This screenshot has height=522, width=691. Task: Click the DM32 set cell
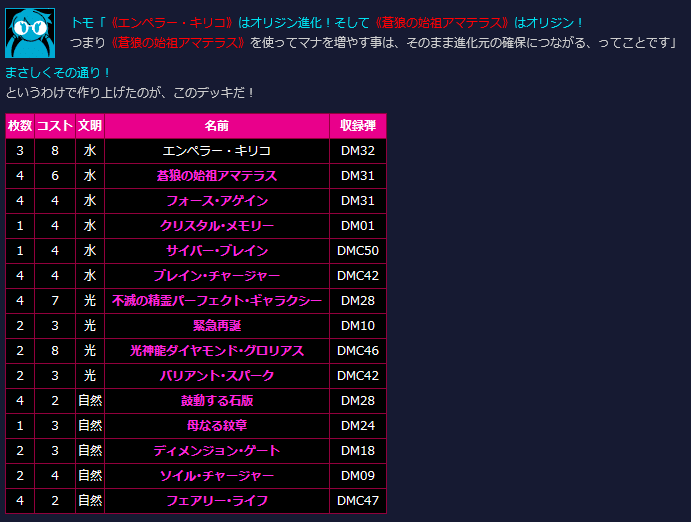click(358, 151)
